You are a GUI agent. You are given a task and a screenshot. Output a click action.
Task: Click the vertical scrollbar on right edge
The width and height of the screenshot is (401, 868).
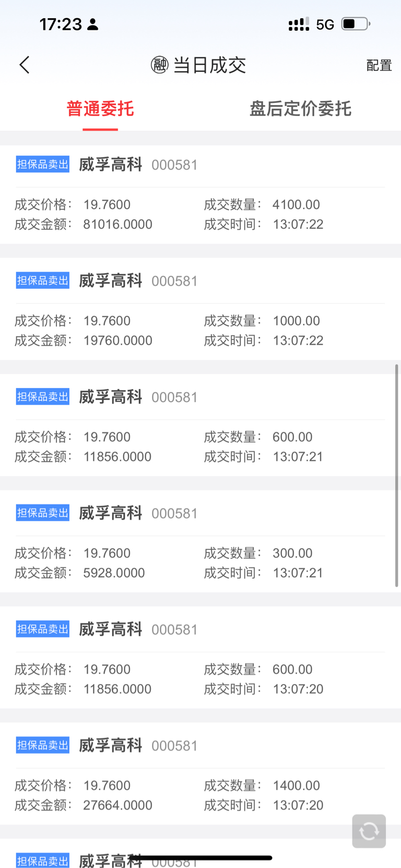[397, 476]
